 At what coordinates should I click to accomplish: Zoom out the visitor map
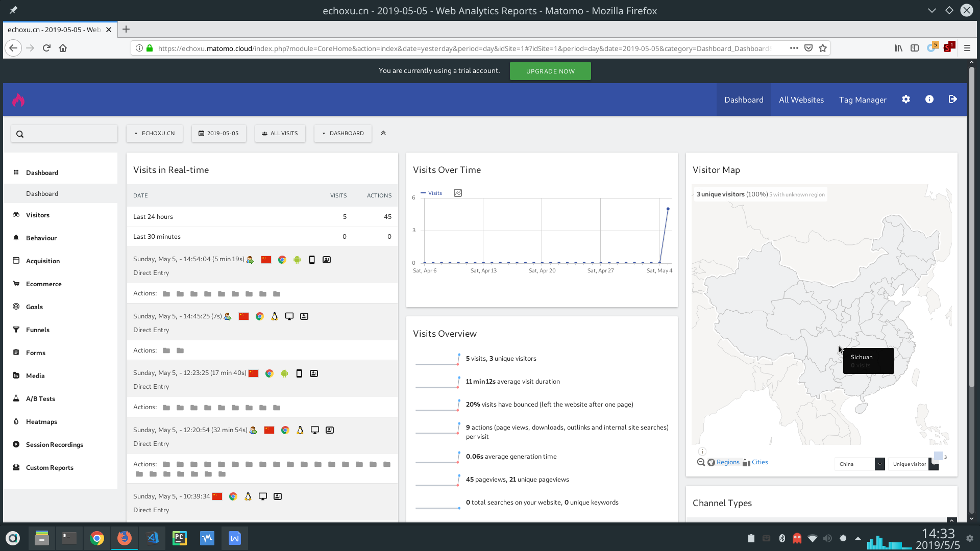pos(701,462)
